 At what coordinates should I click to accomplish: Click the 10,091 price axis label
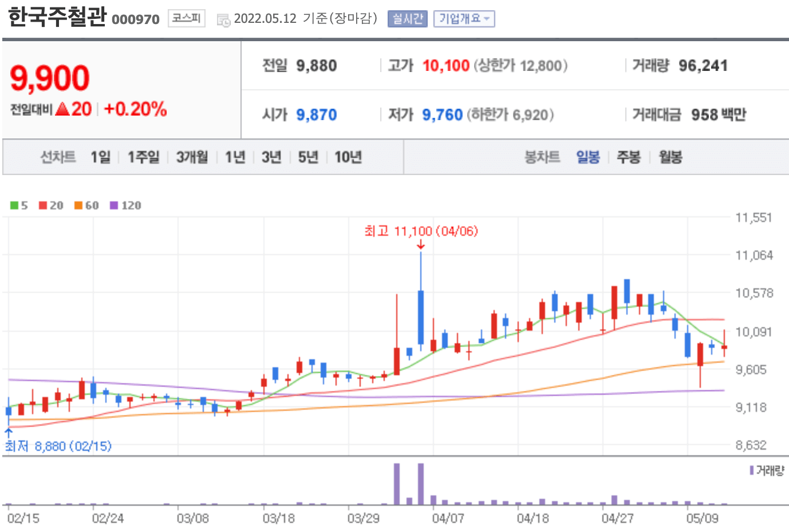754,332
